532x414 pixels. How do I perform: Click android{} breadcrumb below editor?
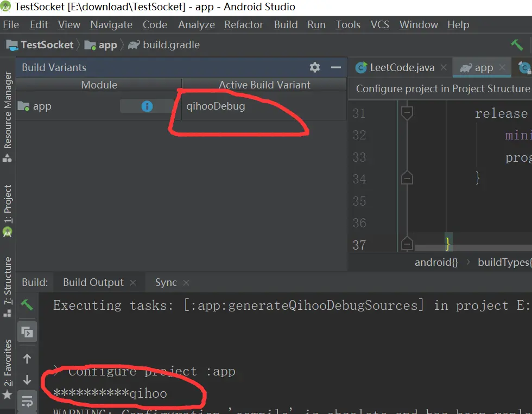pos(436,263)
